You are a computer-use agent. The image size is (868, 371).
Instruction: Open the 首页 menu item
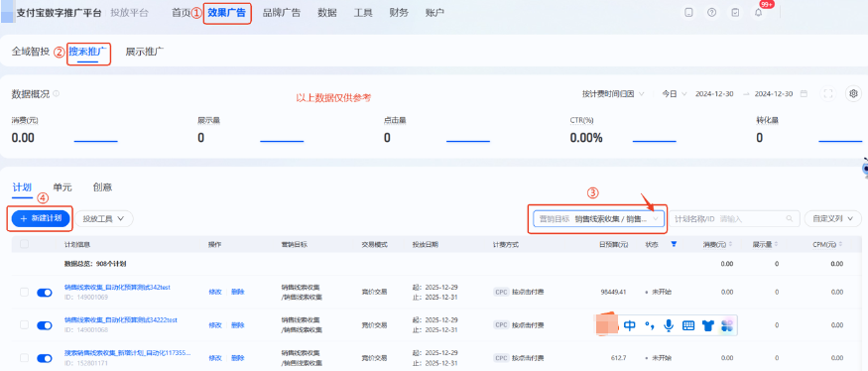point(181,13)
